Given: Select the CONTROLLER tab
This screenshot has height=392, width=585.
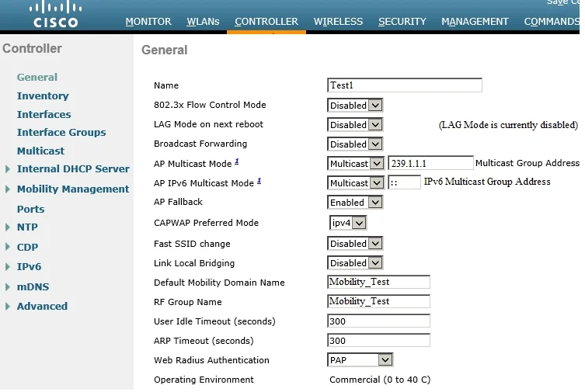Looking at the screenshot, I should click(x=266, y=22).
